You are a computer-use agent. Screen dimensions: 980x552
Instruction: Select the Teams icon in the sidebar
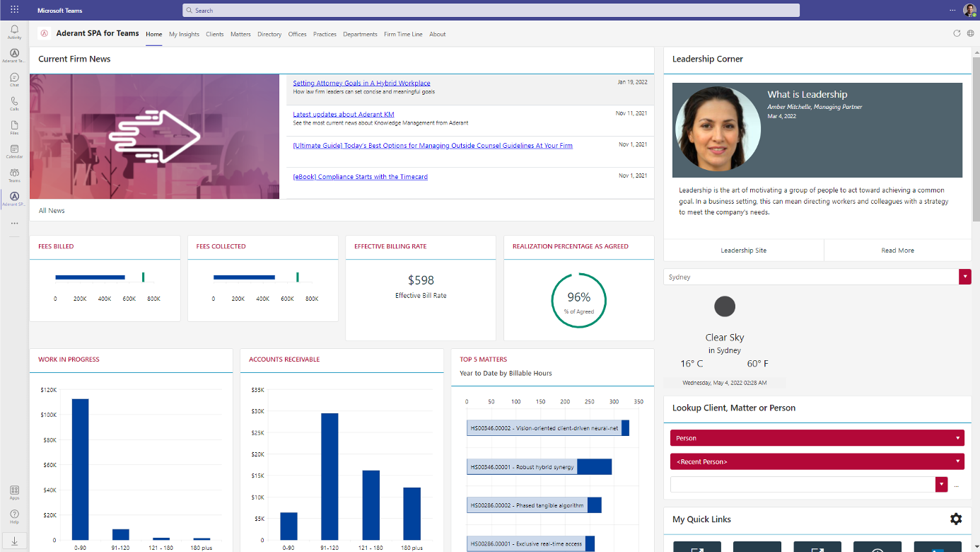(x=14, y=176)
